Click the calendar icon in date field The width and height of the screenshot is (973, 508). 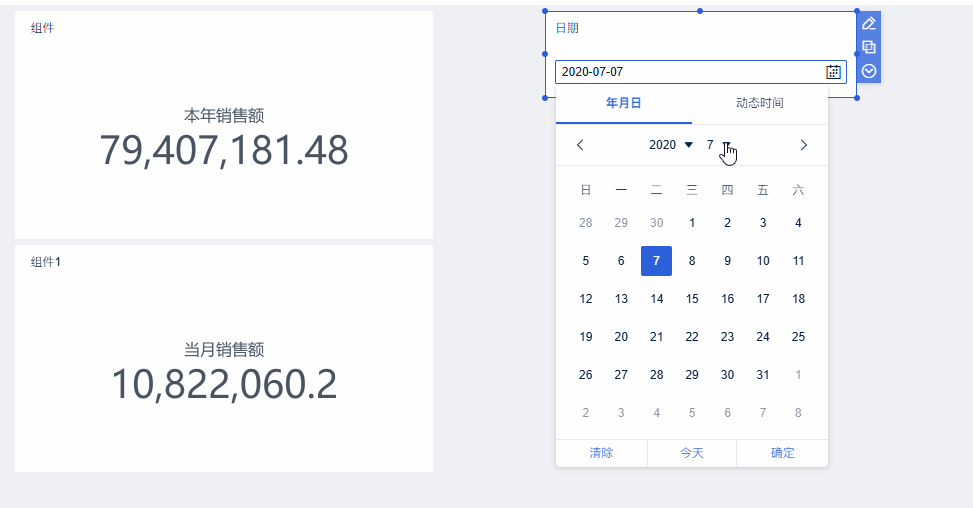(x=833, y=72)
